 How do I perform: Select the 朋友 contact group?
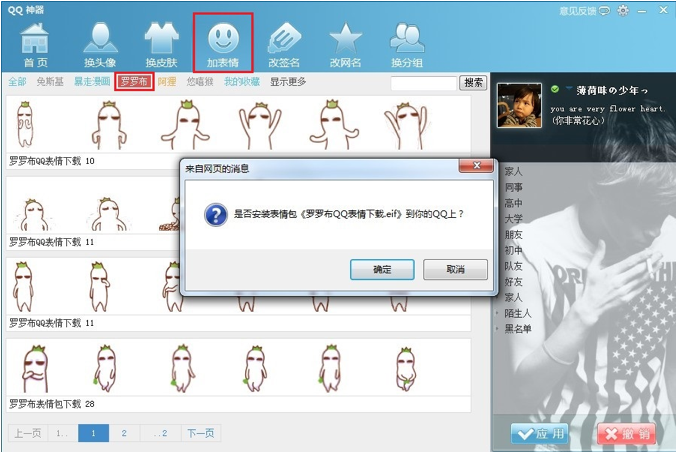pos(513,235)
